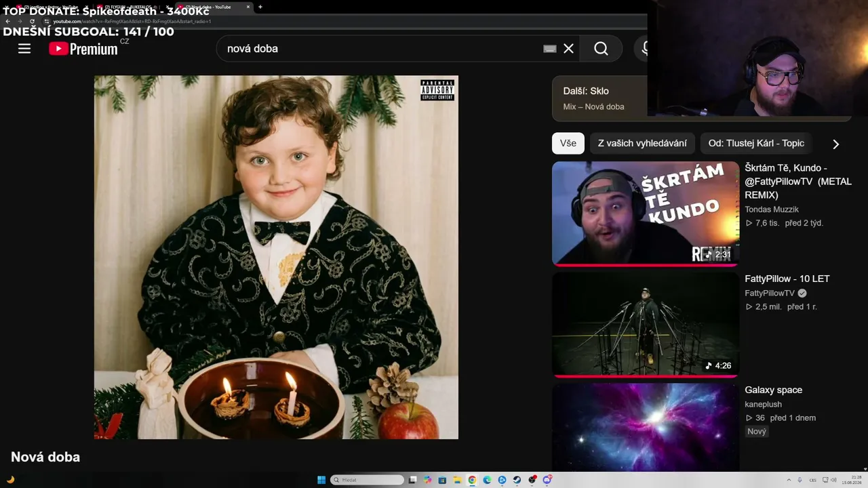Open Microsoft Store from the taskbar
Screen dimensions: 868x488
442,480
